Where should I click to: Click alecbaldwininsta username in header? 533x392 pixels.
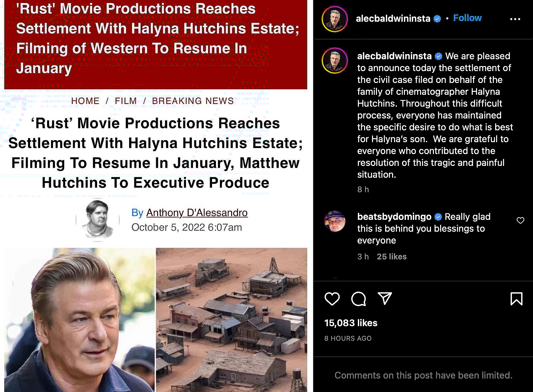[393, 18]
